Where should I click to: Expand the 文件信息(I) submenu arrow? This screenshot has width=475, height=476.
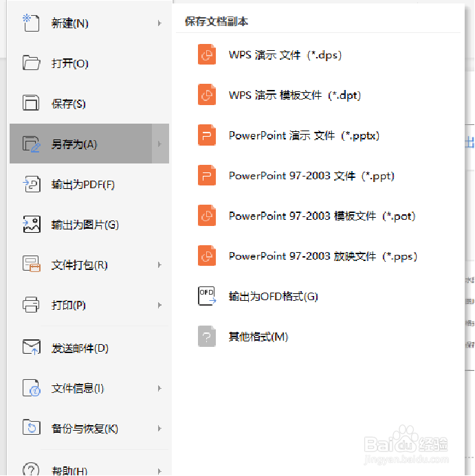point(159,388)
